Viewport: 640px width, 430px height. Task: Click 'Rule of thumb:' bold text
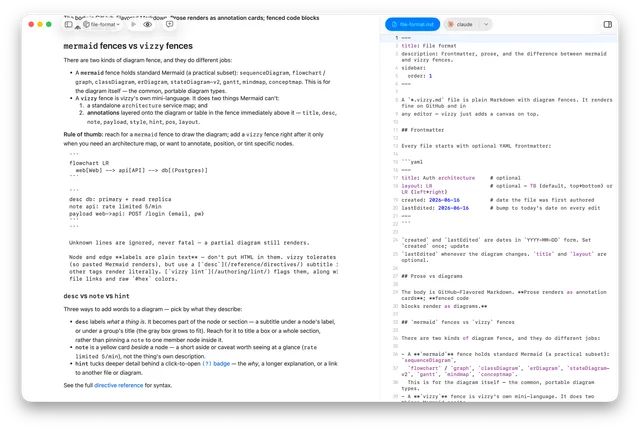(83, 134)
